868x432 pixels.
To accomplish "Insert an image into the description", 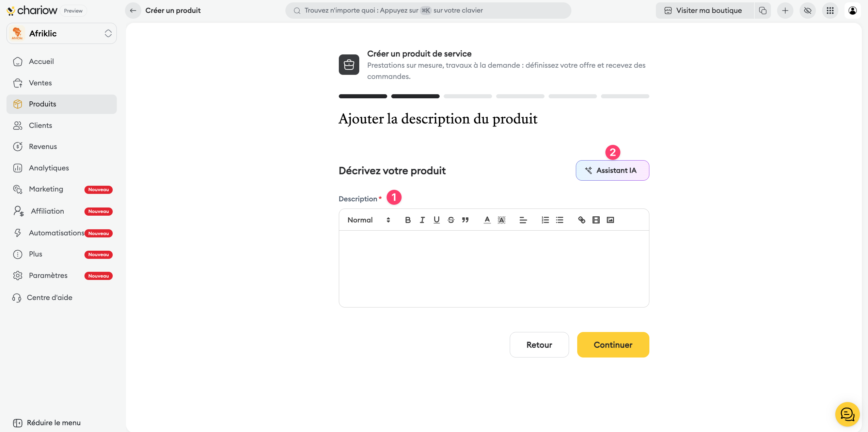I will (610, 220).
